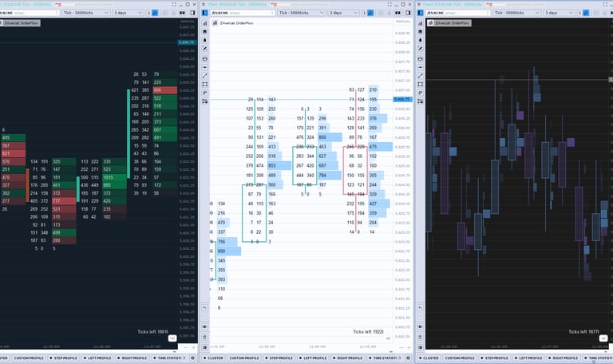Screen dimensions: 613x364
Task: Click the 3D cube icon in middle chart sidebar
Action: click(204, 326)
